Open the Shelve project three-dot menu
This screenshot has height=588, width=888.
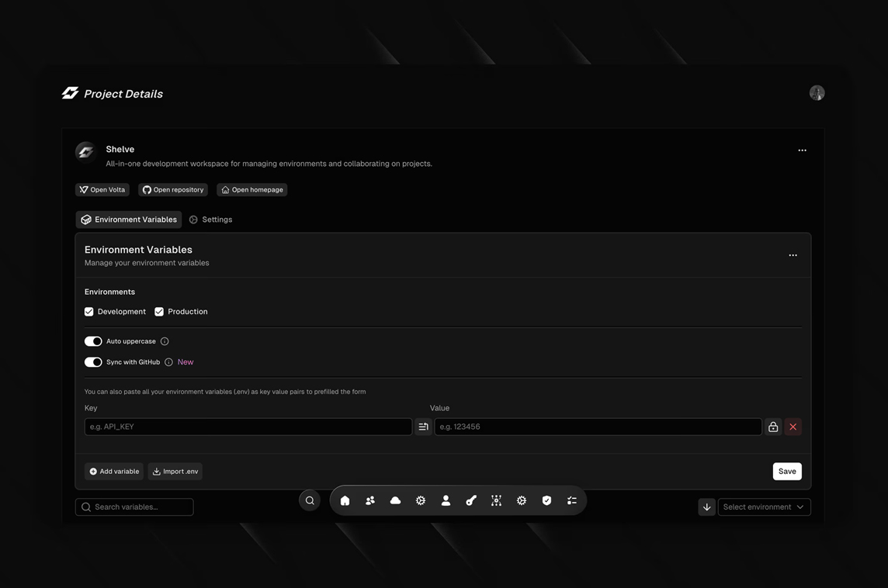coord(802,150)
